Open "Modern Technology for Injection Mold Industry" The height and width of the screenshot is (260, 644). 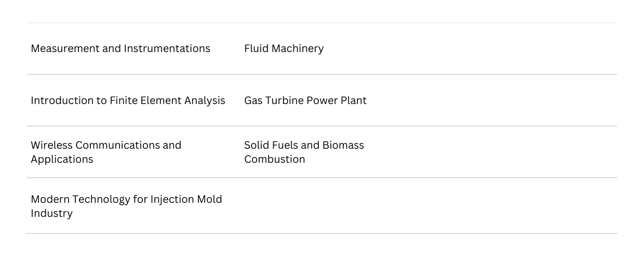(x=126, y=206)
